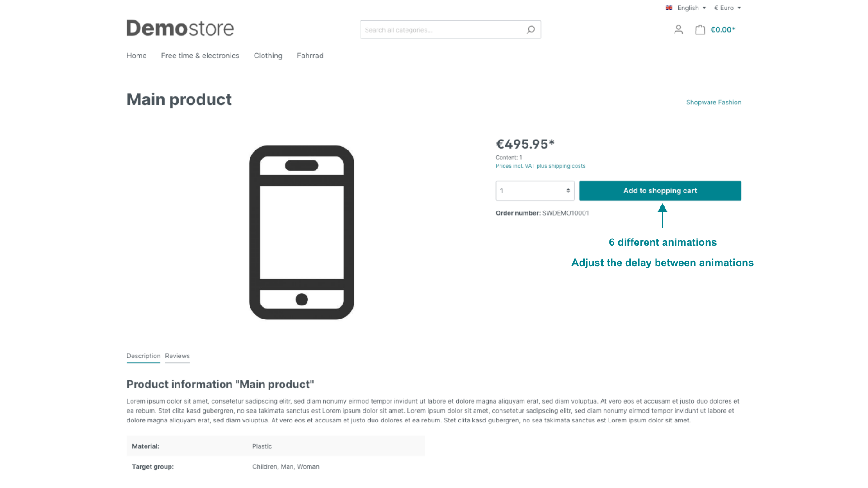Screen dimensions: 868x488
Task: Switch to the Description tab
Action: pos(143,356)
